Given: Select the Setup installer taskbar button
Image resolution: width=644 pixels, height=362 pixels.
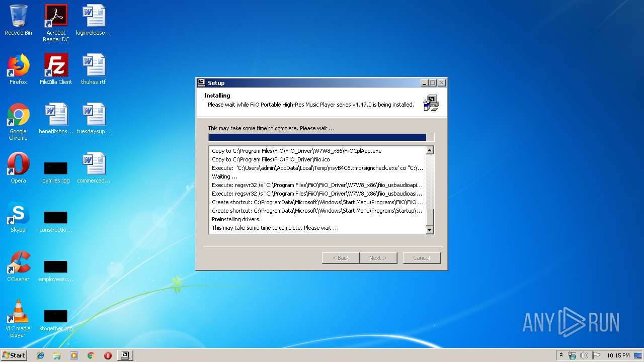Looking at the screenshot, I should [x=125, y=355].
